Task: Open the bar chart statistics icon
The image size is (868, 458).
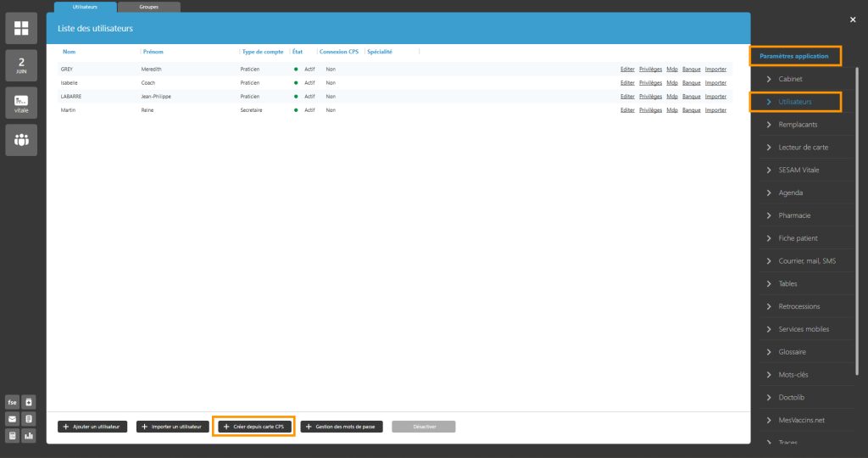Action: coord(29,436)
